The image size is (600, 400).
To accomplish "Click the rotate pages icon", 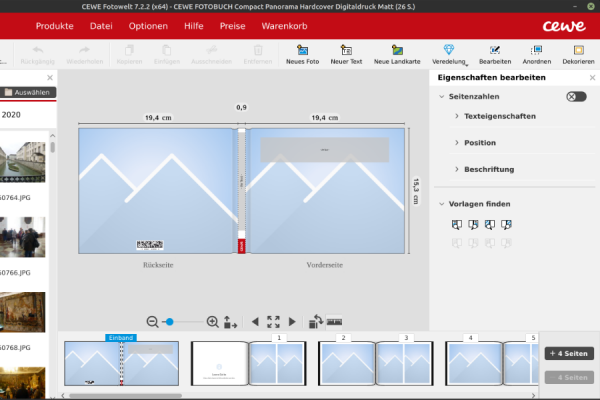I will click(x=316, y=322).
